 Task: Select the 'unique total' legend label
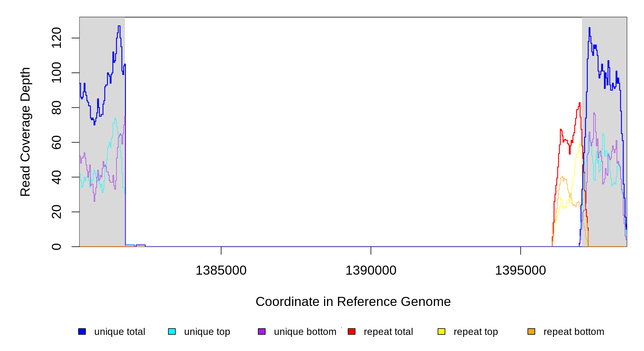pyautogui.click(x=119, y=332)
